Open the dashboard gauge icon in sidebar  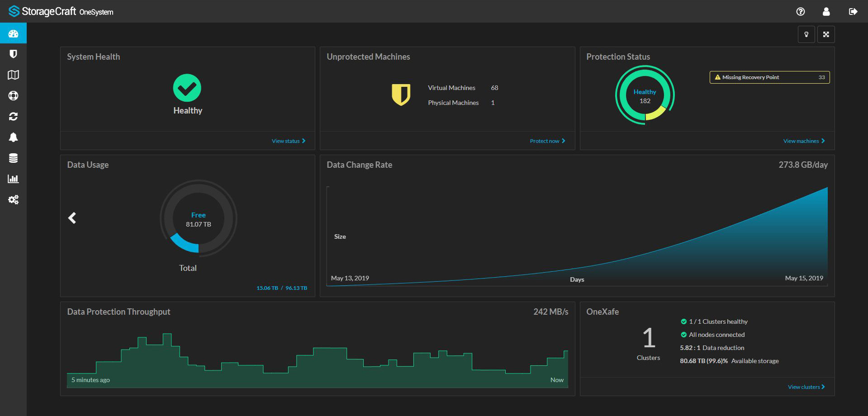click(x=13, y=33)
